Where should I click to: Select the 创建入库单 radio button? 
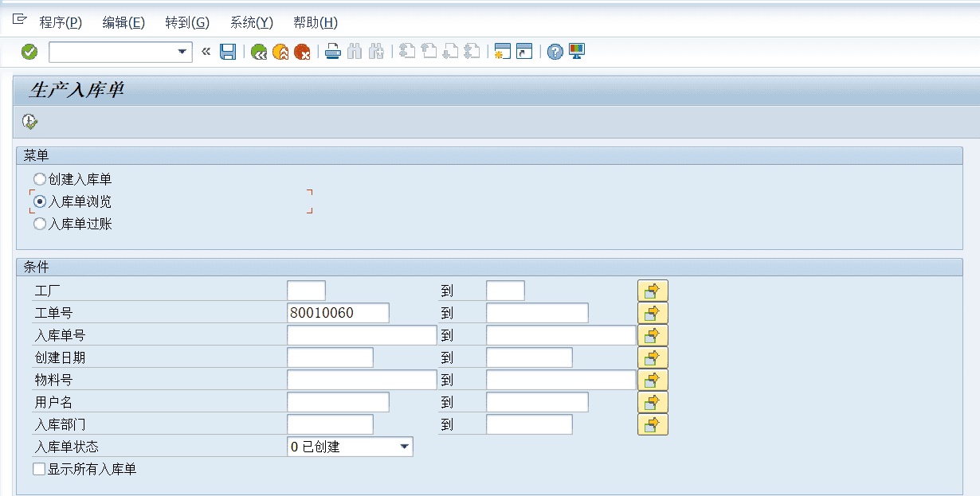pyautogui.click(x=39, y=178)
